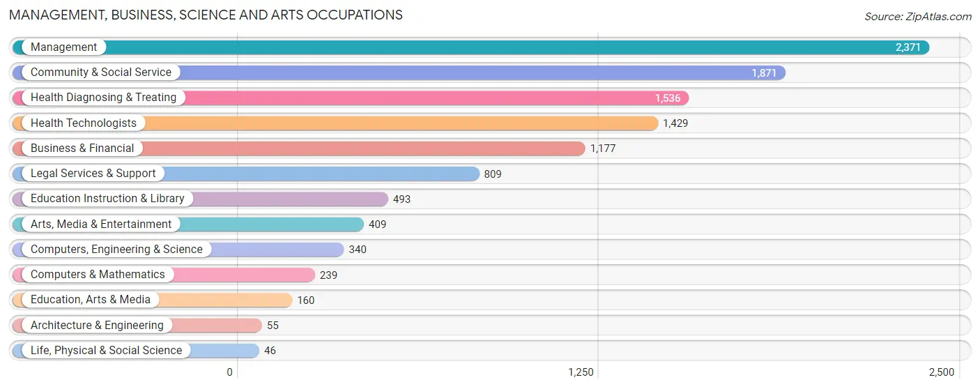Click the Health Diagnosing & Treating label
Screen dimensions: 980x389
tap(103, 98)
